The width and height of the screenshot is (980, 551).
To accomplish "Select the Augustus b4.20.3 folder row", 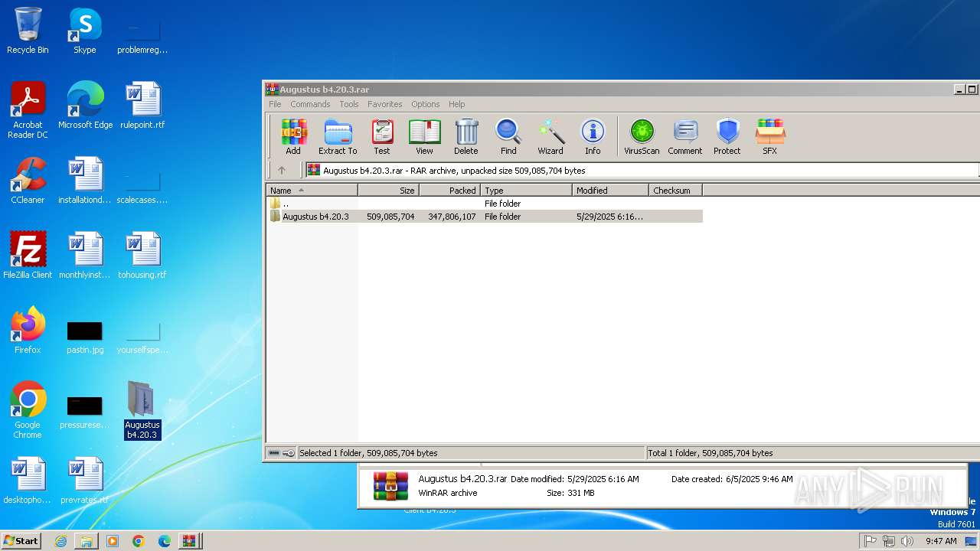I will pyautogui.click(x=484, y=217).
